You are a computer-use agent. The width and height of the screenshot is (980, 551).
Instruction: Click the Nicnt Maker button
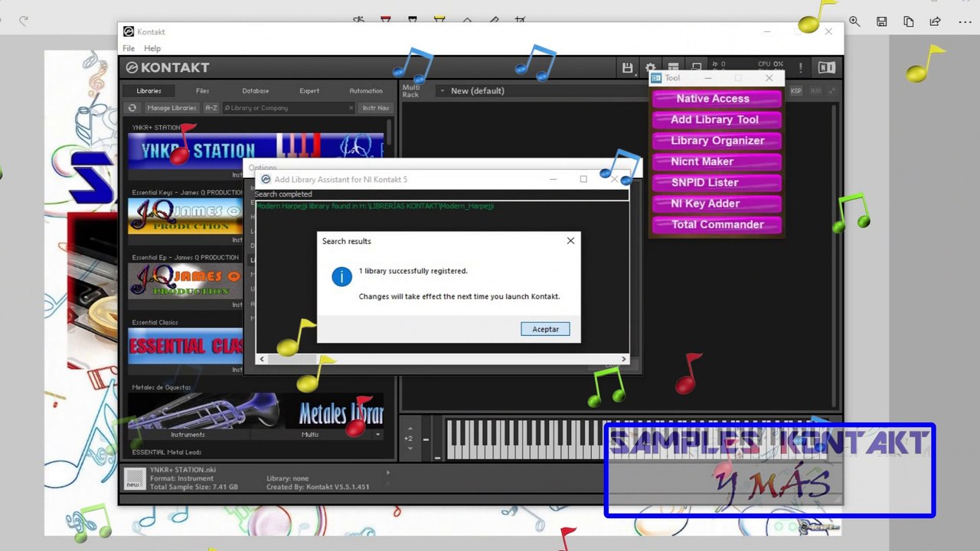[717, 161]
